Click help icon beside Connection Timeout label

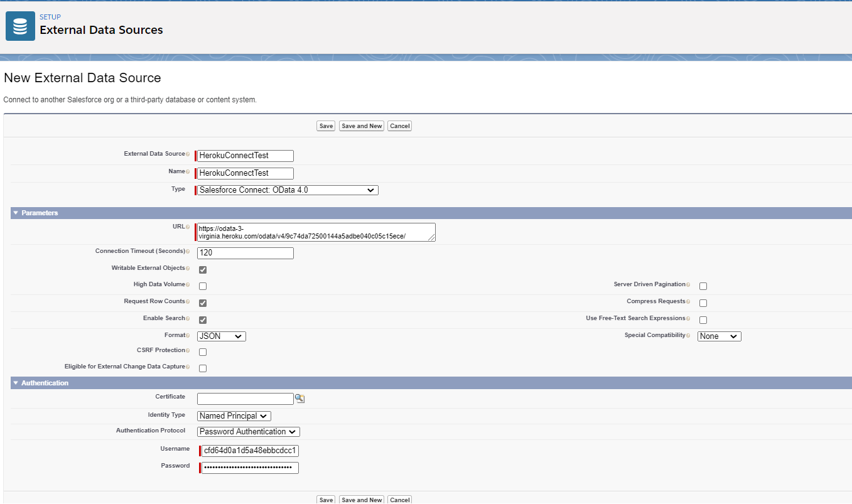coord(188,252)
